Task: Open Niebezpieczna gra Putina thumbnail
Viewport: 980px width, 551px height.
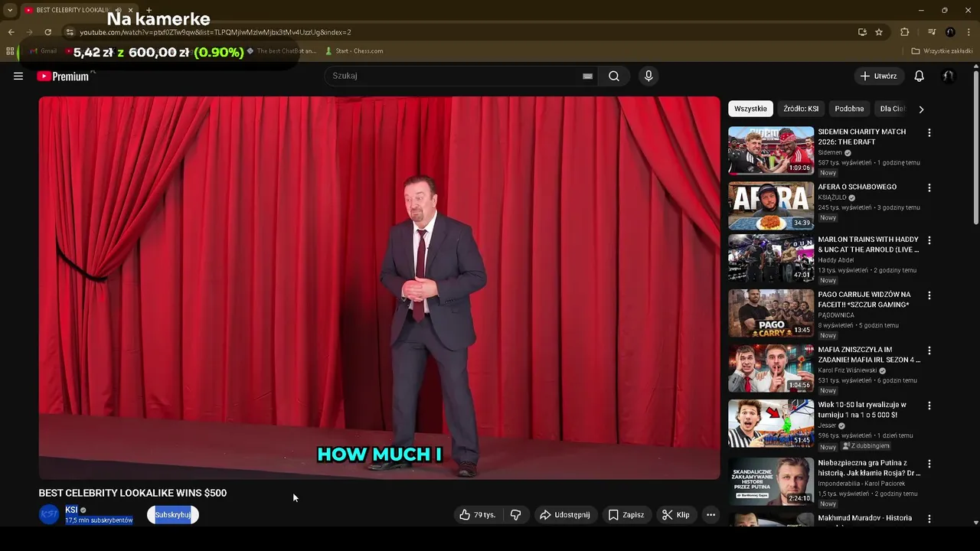Action: click(771, 481)
